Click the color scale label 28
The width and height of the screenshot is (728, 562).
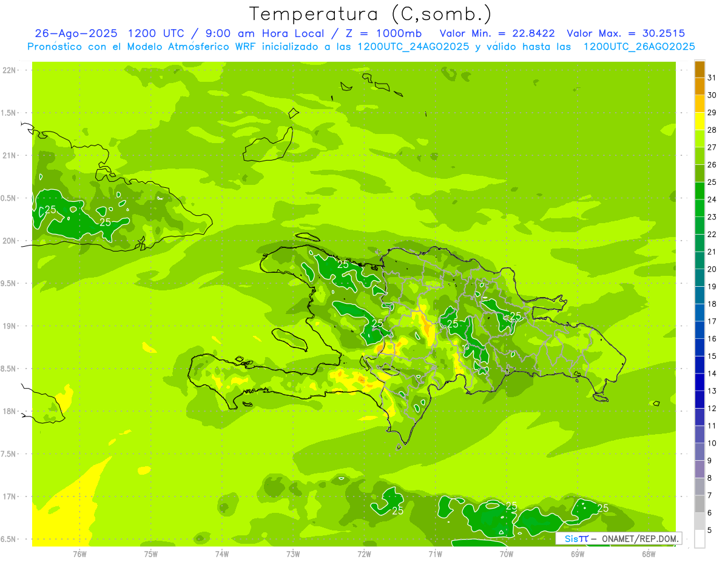point(712,130)
